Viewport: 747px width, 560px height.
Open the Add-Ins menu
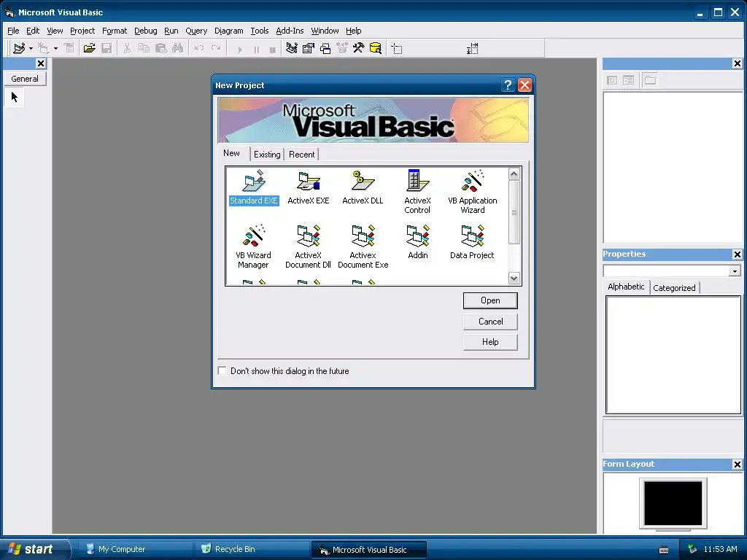290,31
